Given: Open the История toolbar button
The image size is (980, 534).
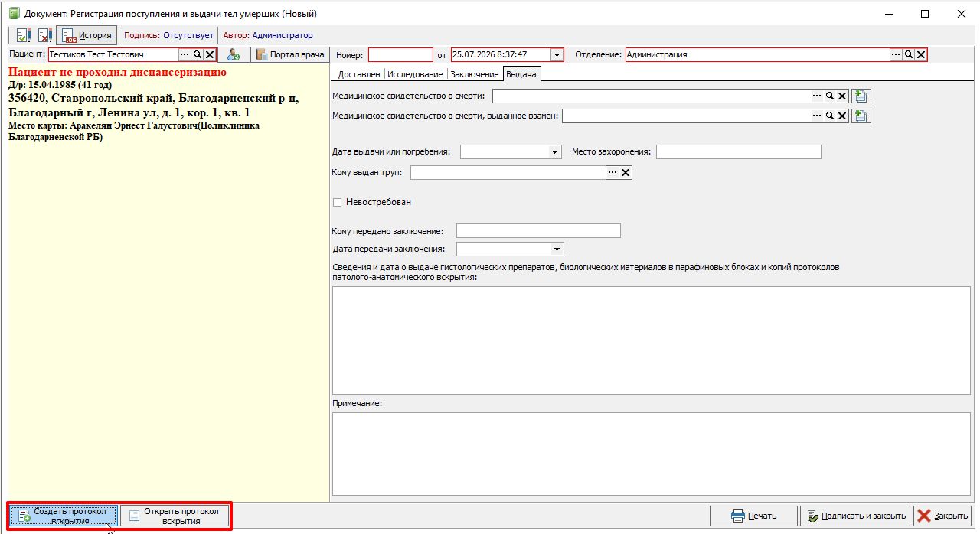Looking at the screenshot, I should (x=87, y=35).
